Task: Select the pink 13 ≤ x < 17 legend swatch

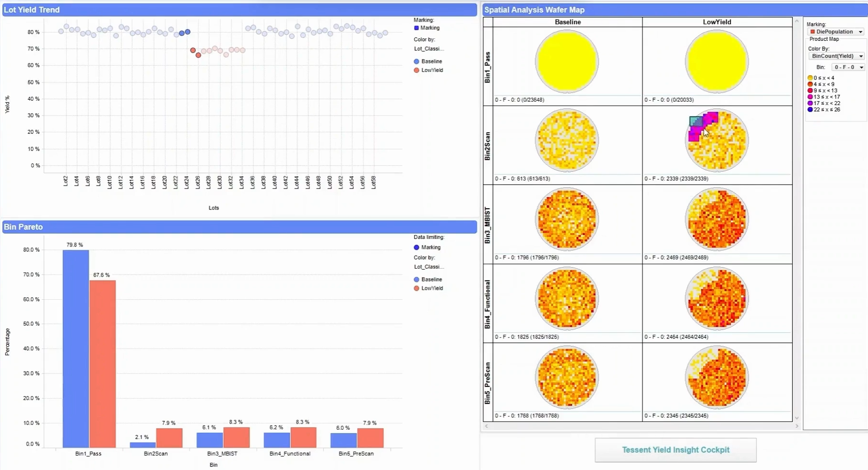Action: click(810, 97)
